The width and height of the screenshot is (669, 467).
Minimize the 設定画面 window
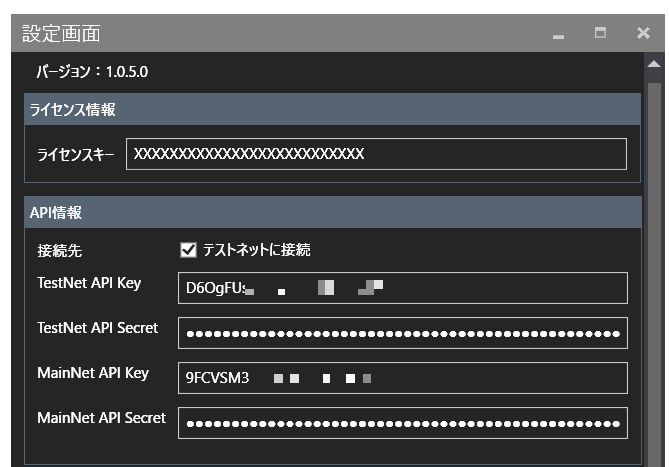(558, 34)
